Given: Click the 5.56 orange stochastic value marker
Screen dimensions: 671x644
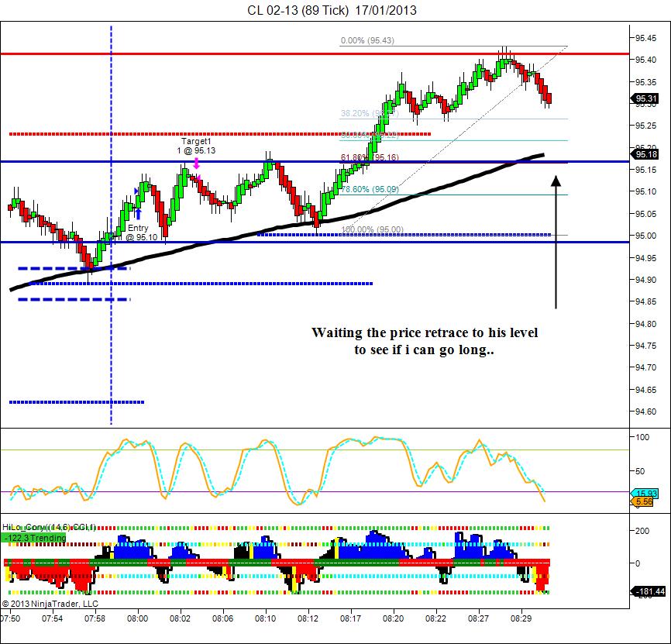Looking at the screenshot, I should click(644, 501).
